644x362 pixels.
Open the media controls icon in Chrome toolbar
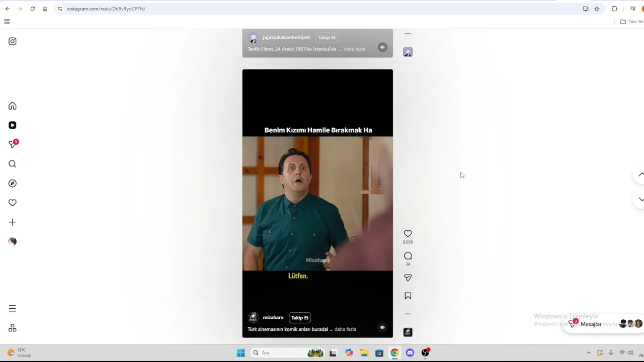coord(633,9)
